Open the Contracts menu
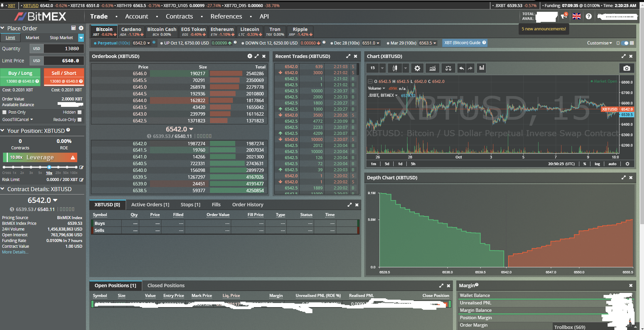 (179, 17)
